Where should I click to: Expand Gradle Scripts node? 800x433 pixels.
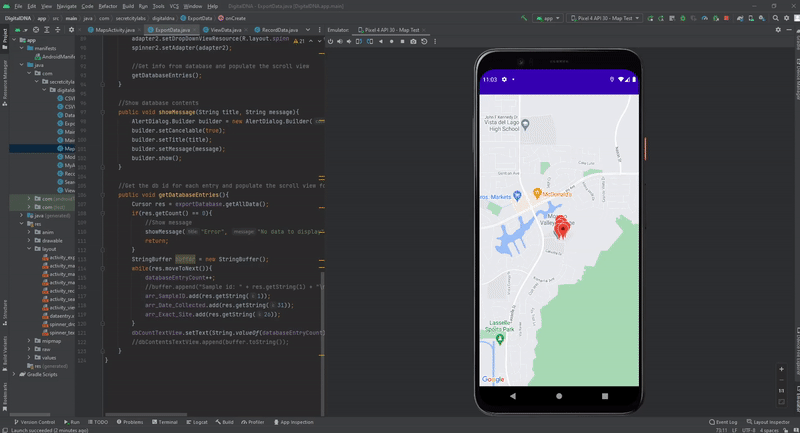(14, 374)
